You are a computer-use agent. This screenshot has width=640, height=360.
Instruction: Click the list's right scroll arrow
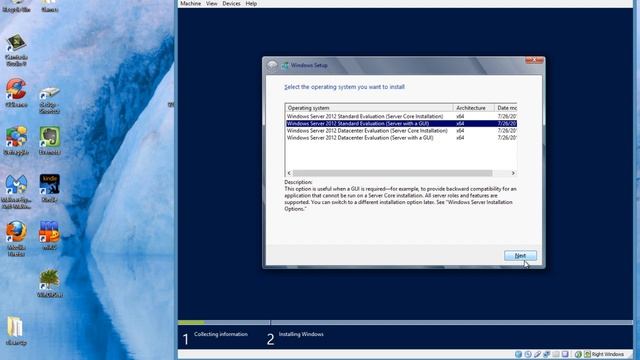point(513,173)
